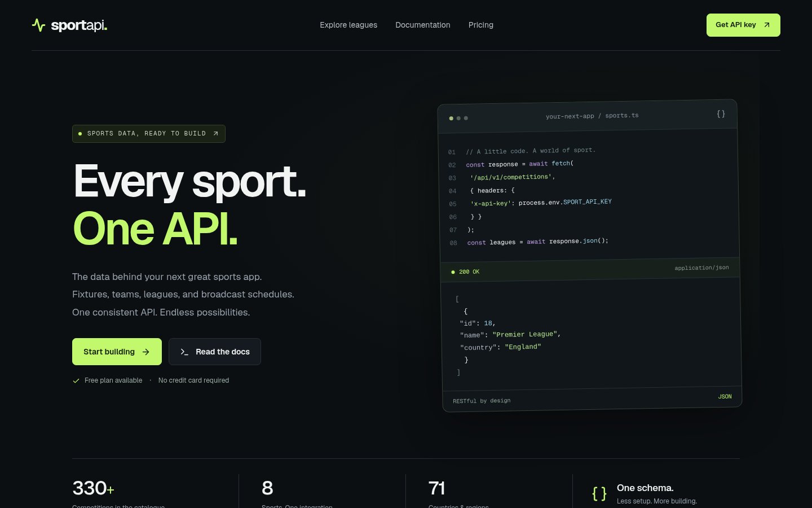
Task: Click the JSON label in code panel footer
Action: coord(725,397)
